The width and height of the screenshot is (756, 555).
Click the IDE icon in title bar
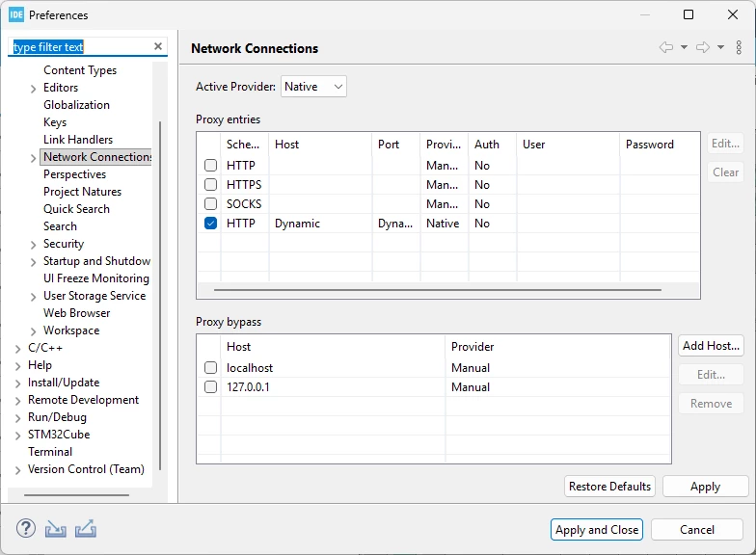(15, 15)
